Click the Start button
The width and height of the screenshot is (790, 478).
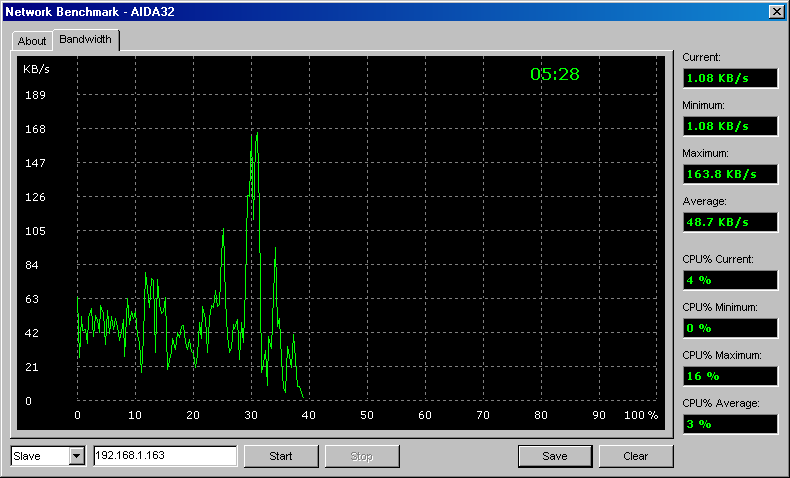click(x=281, y=456)
